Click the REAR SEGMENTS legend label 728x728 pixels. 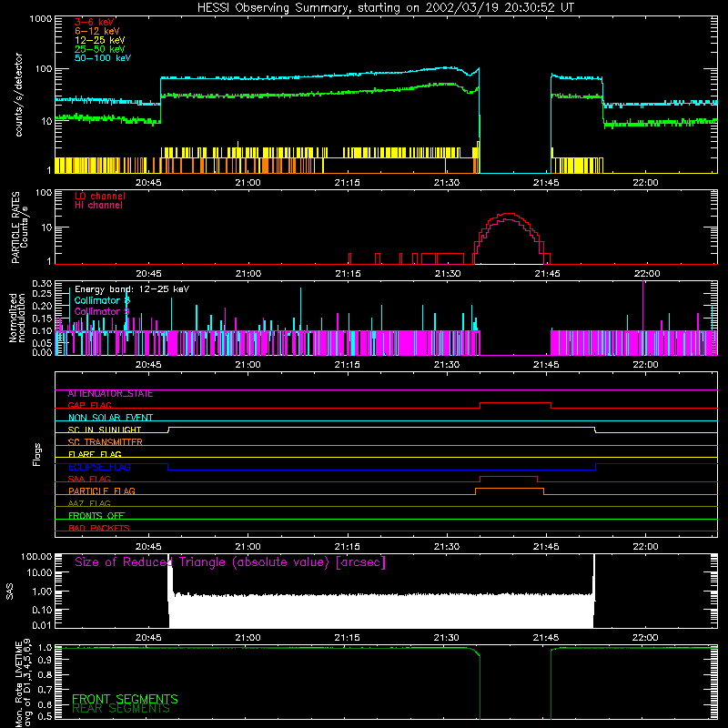[121, 709]
